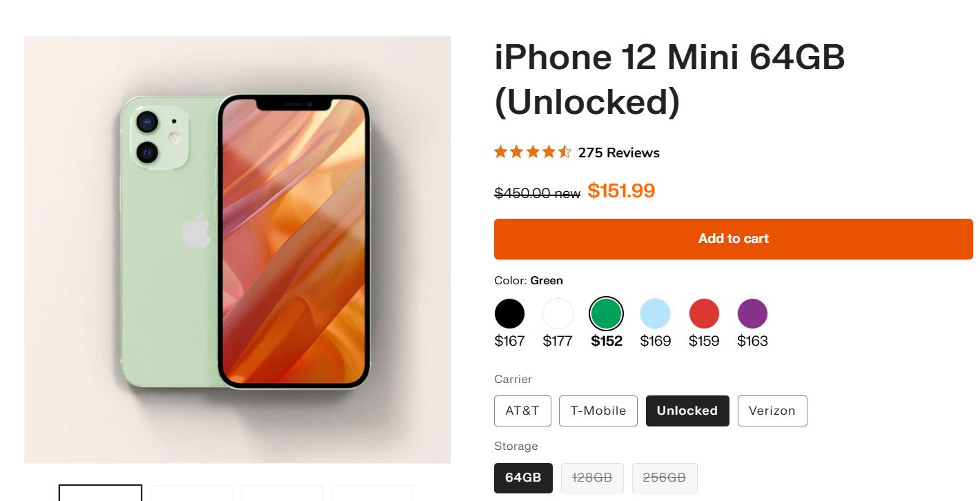The height and width of the screenshot is (501, 980).
Task: Open the third product thumbnail
Action: (x=282, y=493)
